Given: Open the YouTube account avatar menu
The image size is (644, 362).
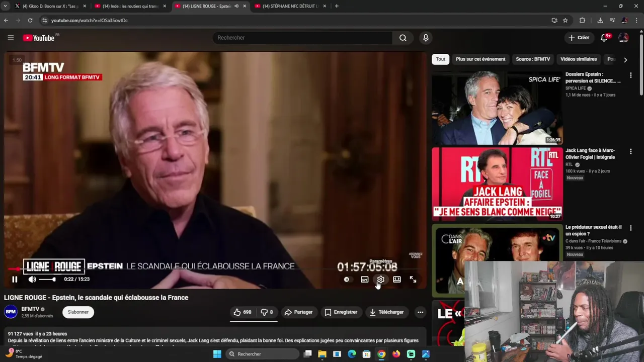Looking at the screenshot, I should [x=623, y=38].
